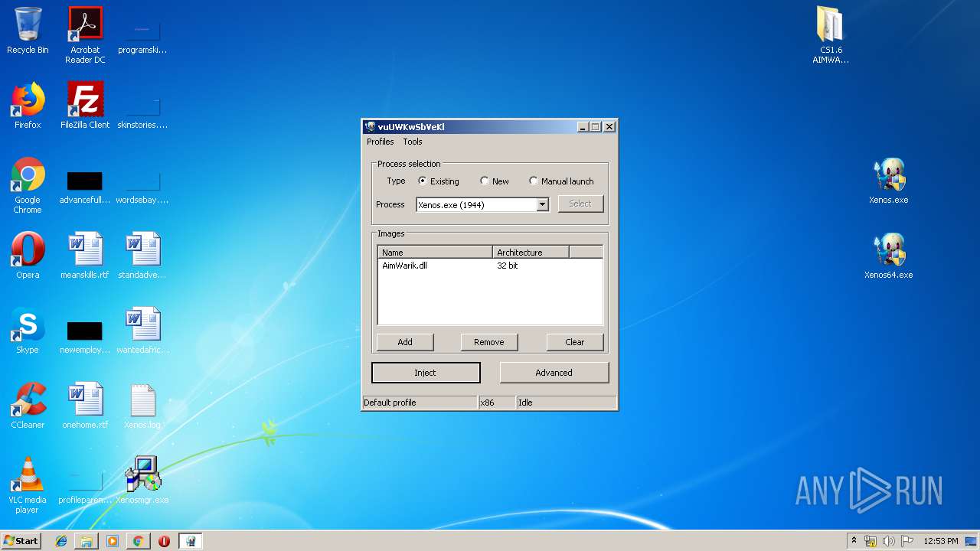Open the Recycle Bin desktop icon
The height and width of the screenshot is (551, 980).
click(x=28, y=31)
